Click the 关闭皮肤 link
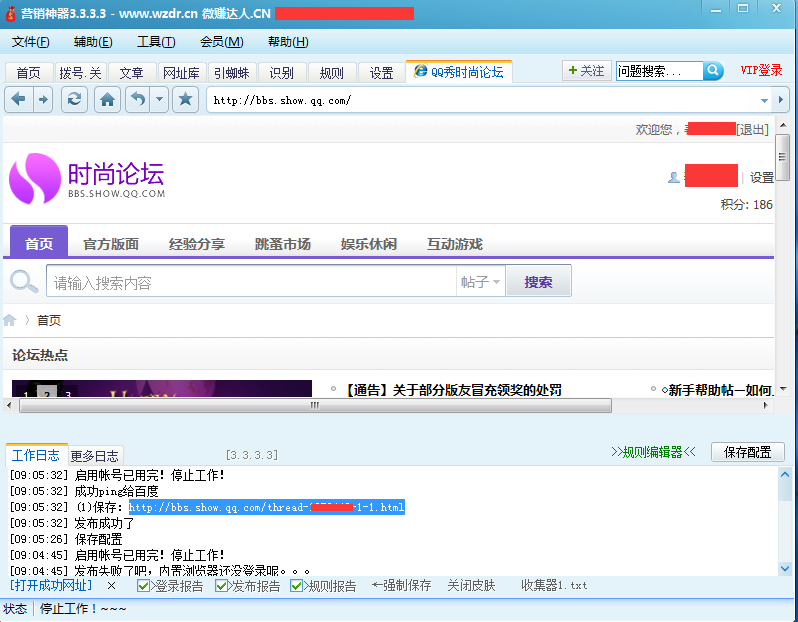This screenshot has height=622, width=798. (471, 585)
